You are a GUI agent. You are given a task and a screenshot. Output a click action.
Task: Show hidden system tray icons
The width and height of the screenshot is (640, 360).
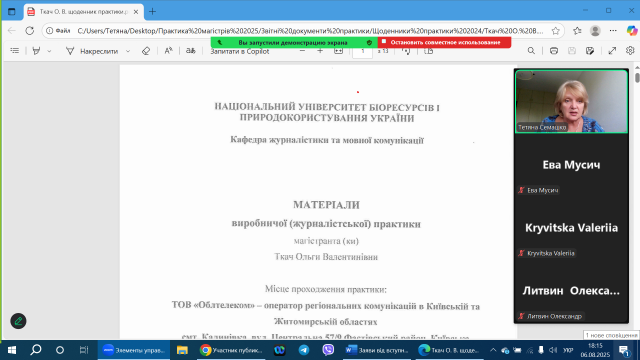point(493,350)
